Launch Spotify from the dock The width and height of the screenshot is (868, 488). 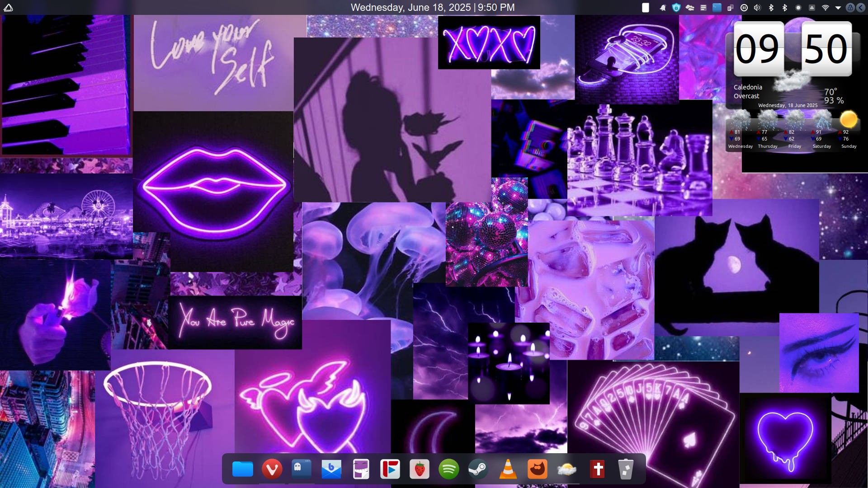point(448,469)
